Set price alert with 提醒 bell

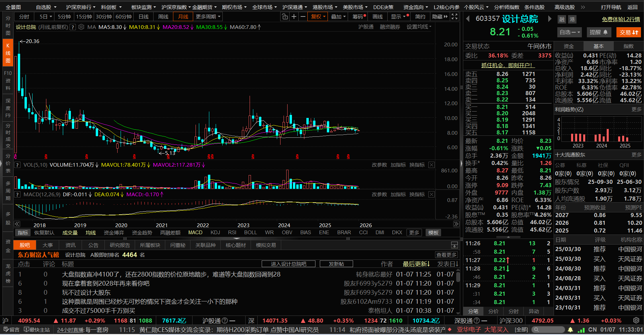(599, 32)
